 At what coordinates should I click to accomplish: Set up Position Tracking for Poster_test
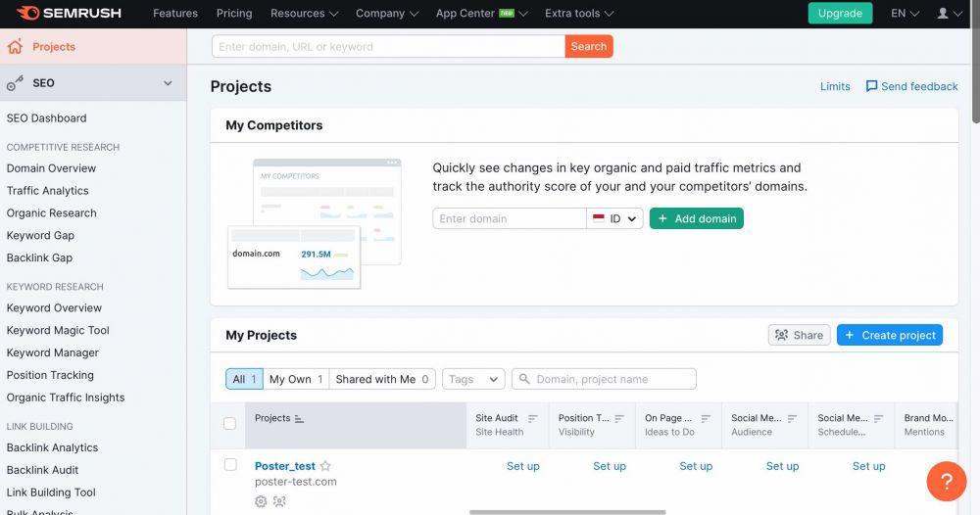[610, 466]
